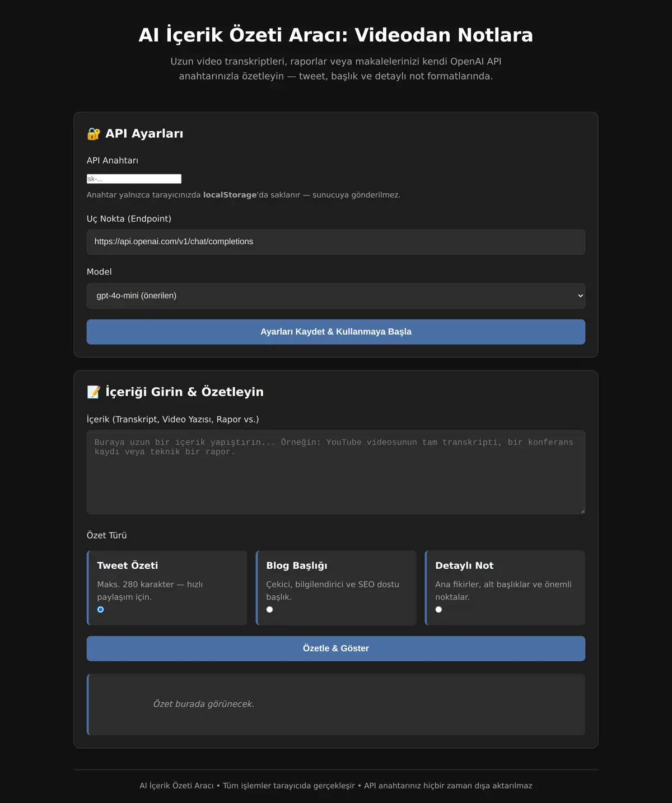Select the Blog Başlığı radio button
The height and width of the screenshot is (803, 672).
[x=270, y=610]
